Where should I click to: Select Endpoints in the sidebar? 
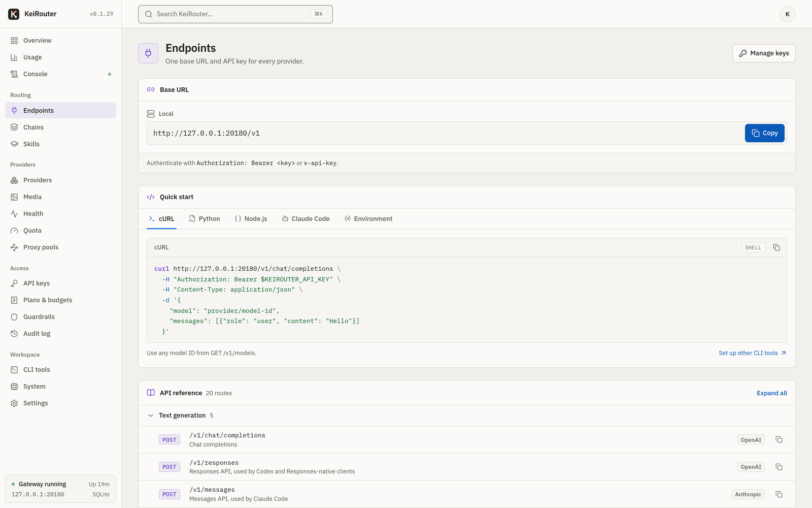60,111
